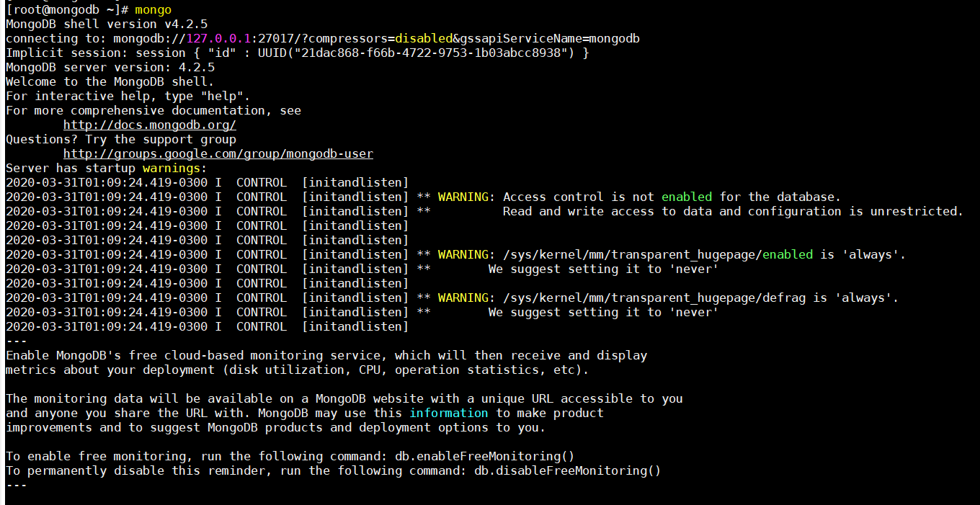Click 'Access control is not enabled' warning text

607,197
